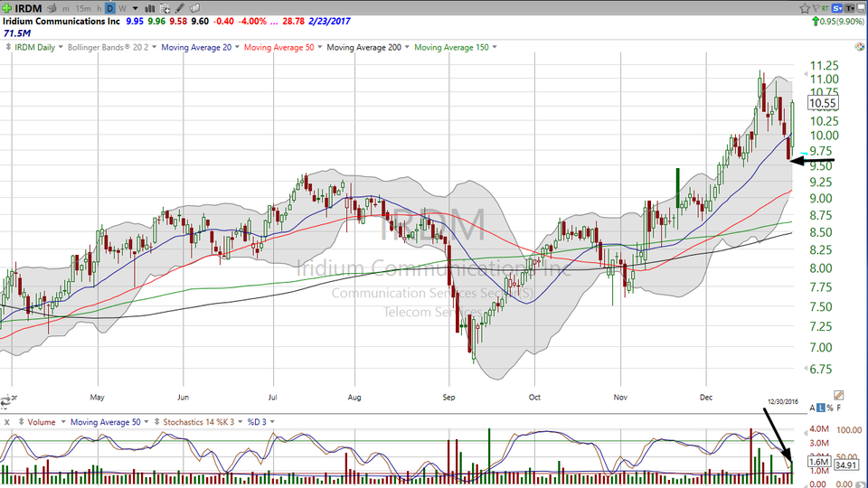Image resolution: width=868 pixels, height=488 pixels.
Task: Open the Moving Average 150 dropdown
Action: coord(495,47)
